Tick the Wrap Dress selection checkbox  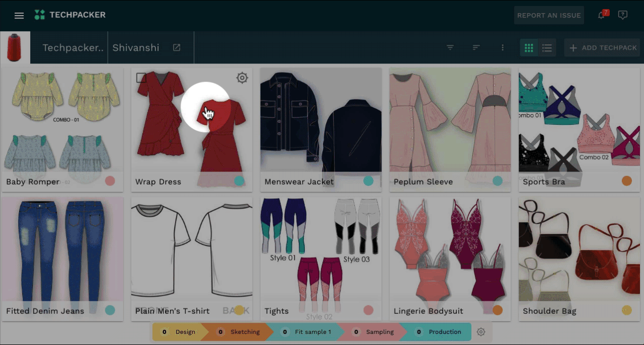click(141, 78)
